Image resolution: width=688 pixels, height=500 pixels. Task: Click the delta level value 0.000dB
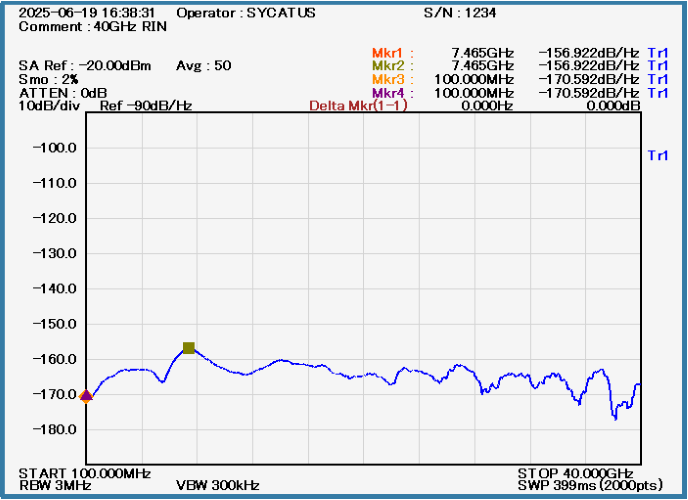pos(613,105)
